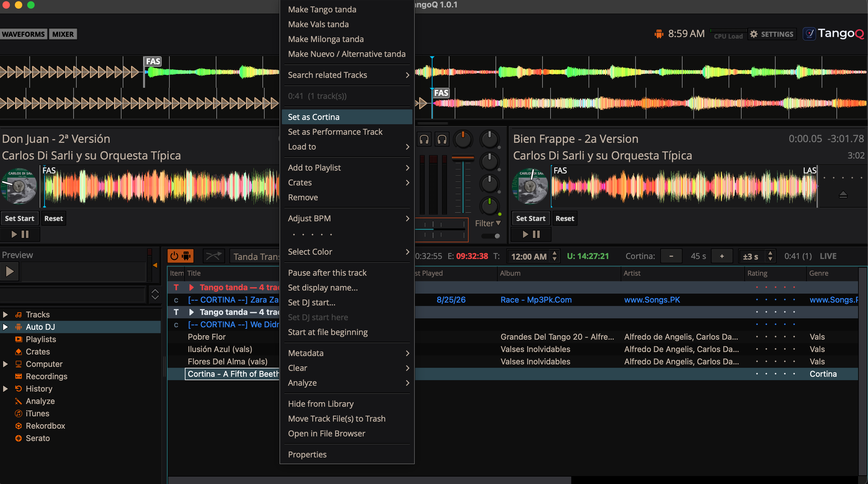Open iTunes library in the sidebar
This screenshot has height=484, width=868.
point(37,413)
